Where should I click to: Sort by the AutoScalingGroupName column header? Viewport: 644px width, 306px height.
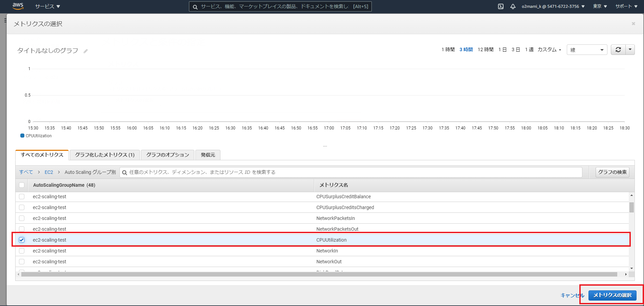tap(64, 185)
